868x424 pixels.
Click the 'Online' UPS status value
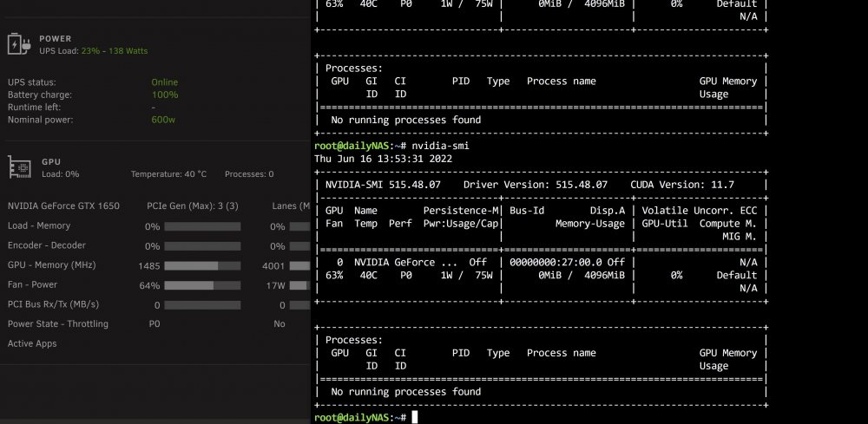[x=164, y=82]
